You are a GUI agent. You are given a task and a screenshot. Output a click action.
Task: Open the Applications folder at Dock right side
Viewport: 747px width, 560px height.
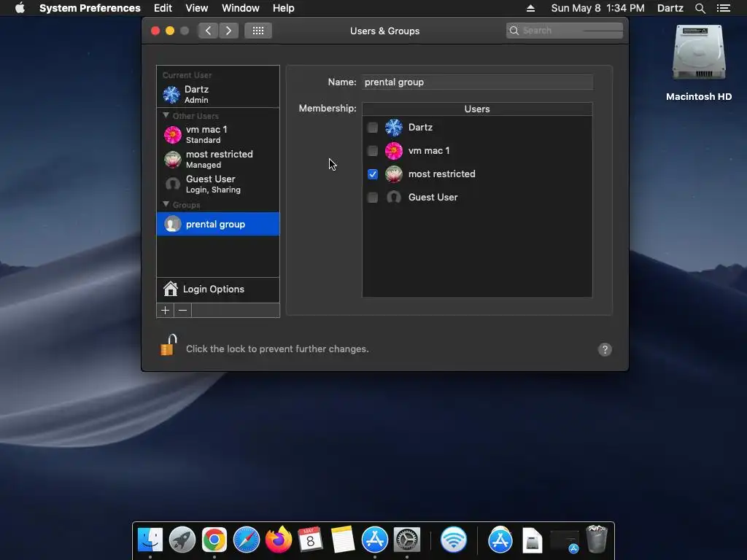(500, 540)
